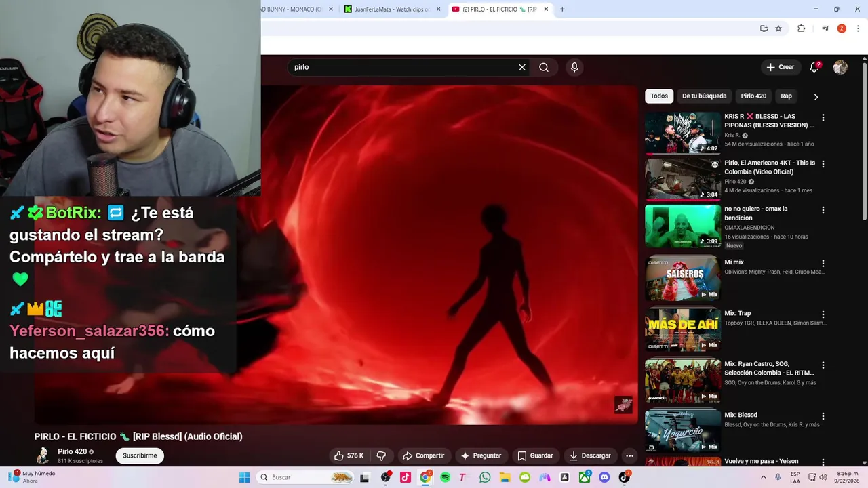Open Chrome profile Z avatar

click(x=842, y=28)
